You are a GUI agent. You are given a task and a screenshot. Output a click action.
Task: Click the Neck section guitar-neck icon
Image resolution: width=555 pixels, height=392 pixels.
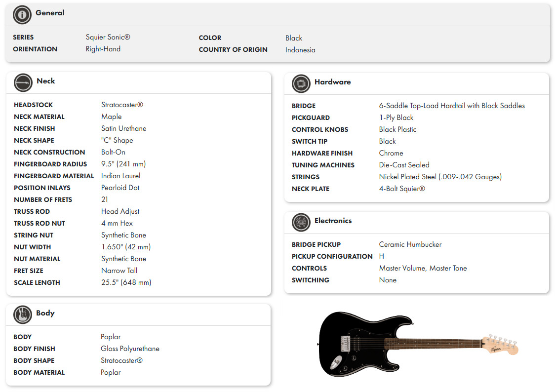(x=23, y=83)
